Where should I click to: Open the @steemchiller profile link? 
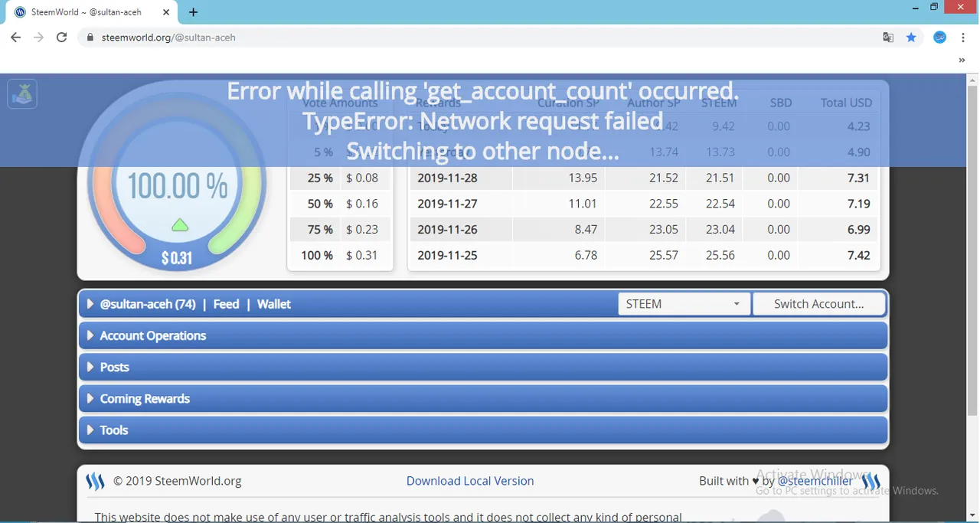(815, 481)
